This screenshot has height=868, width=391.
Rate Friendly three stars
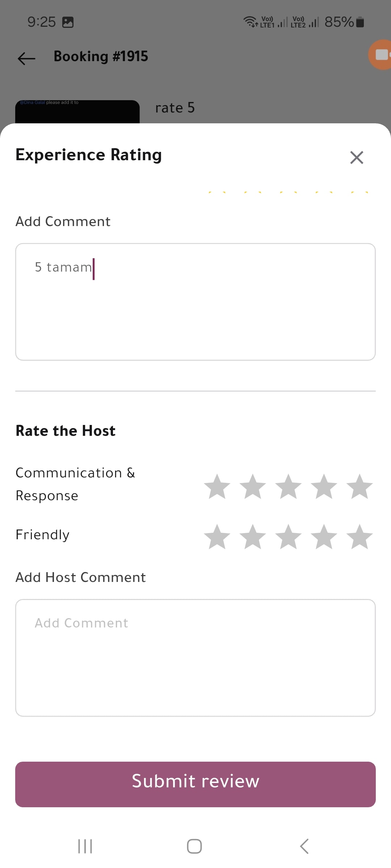pos(289,537)
